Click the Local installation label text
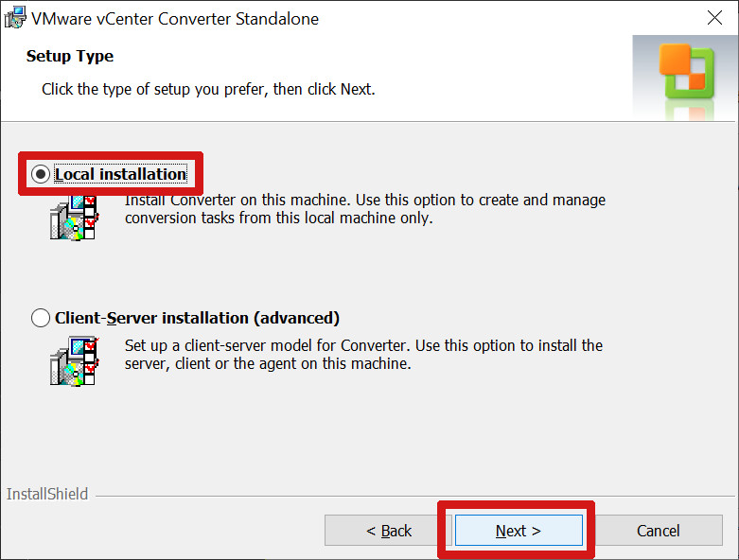This screenshot has width=739, height=560. coord(121,174)
